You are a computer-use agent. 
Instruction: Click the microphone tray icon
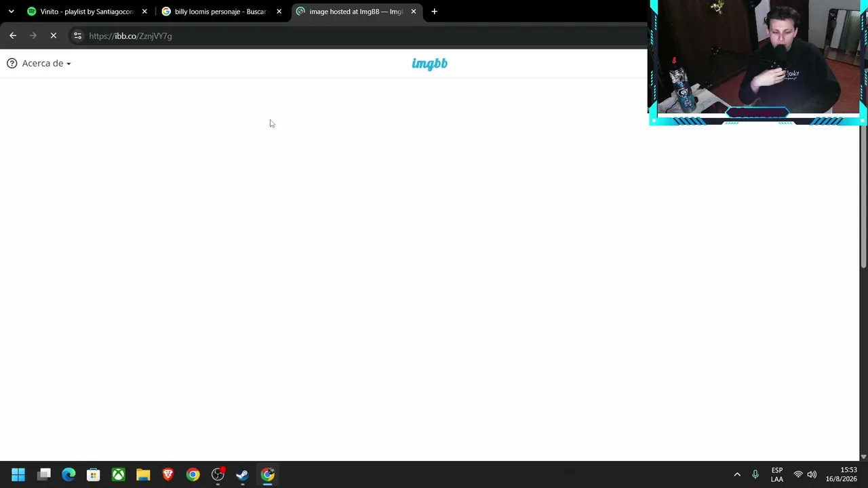(755, 474)
